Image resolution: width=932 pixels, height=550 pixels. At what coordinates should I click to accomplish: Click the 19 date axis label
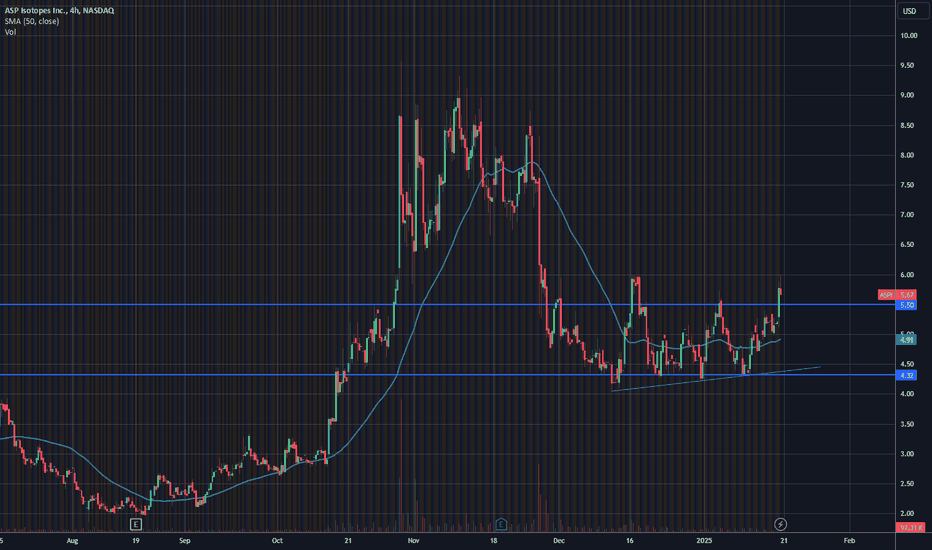coord(136,540)
